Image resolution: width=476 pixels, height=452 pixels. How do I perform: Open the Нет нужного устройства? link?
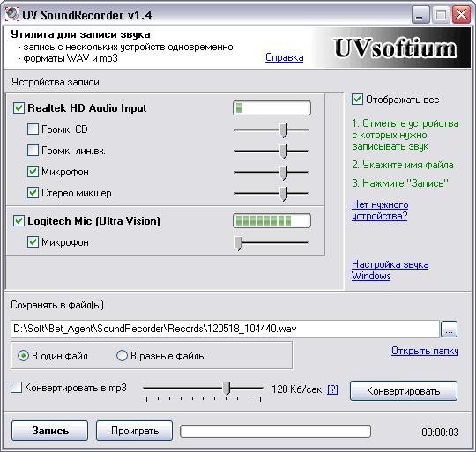(380, 210)
